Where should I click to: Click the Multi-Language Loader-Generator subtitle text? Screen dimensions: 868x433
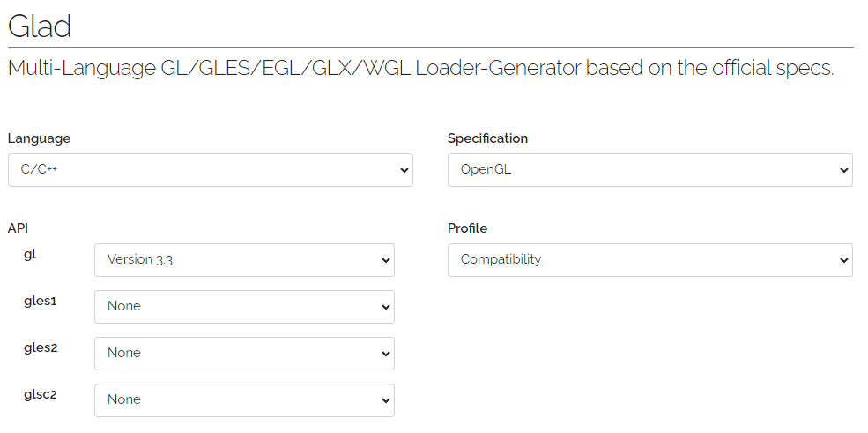[x=420, y=68]
